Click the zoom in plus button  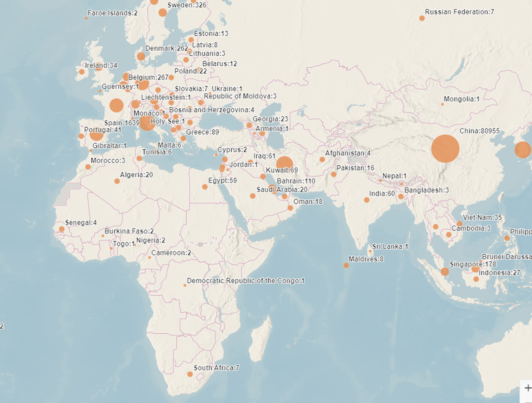pyautogui.click(x=527, y=387)
